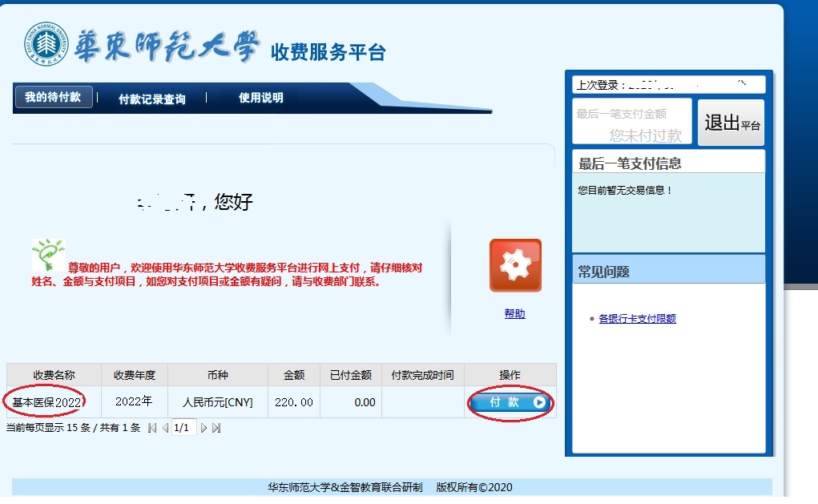Click the 收费名称 column header
The image size is (818, 504).
[54, 375]
